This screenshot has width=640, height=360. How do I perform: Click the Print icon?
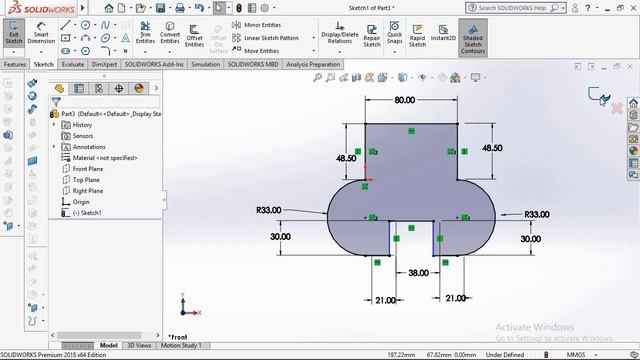[x=180, y=8]
